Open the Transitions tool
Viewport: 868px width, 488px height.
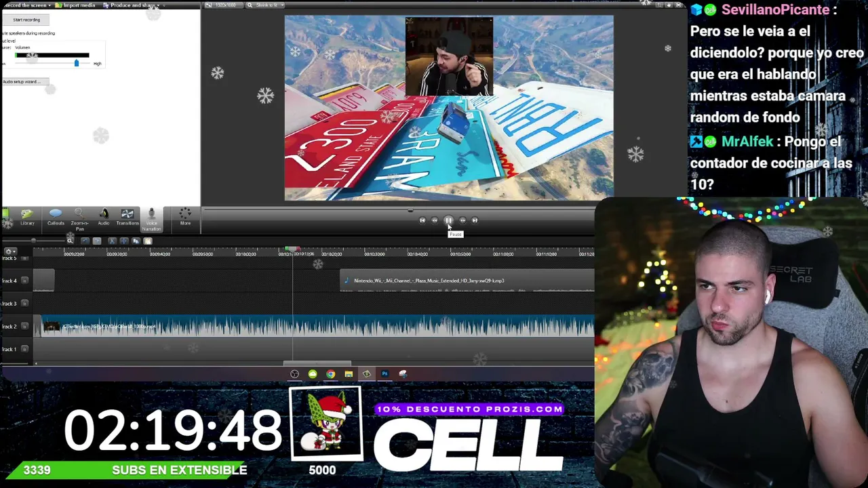127,218
